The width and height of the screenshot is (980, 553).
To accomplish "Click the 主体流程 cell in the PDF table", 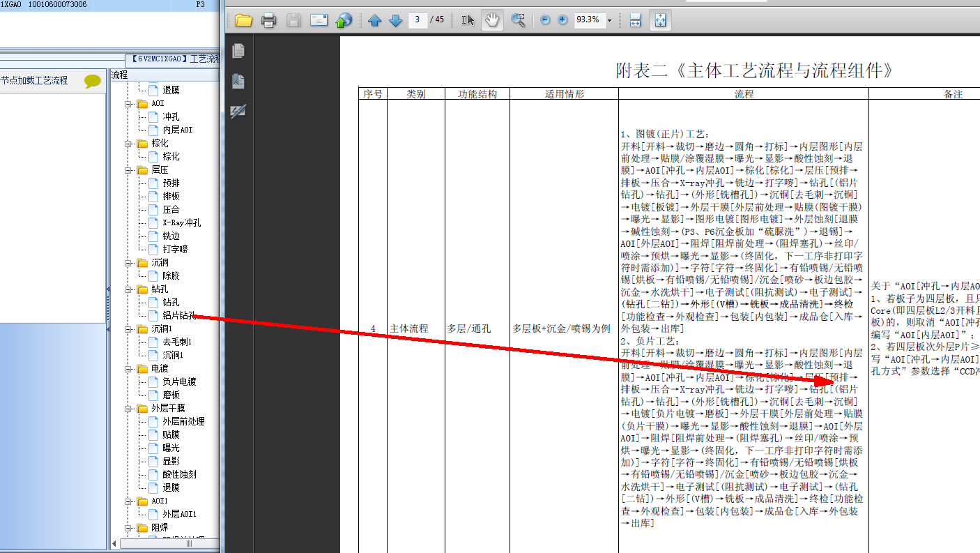I will point(409,328).
